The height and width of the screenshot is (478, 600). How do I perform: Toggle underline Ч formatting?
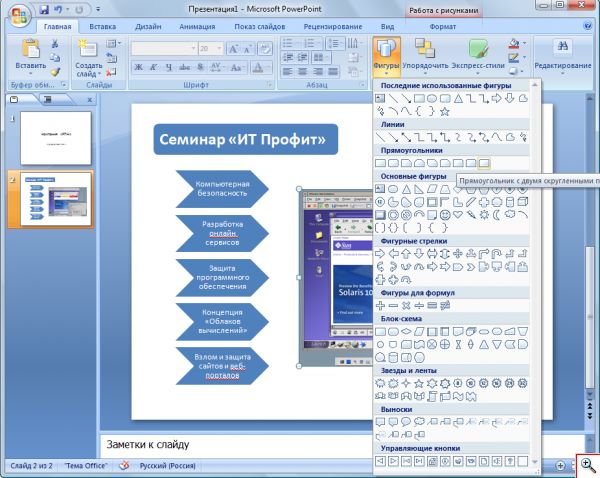[169, 68]
